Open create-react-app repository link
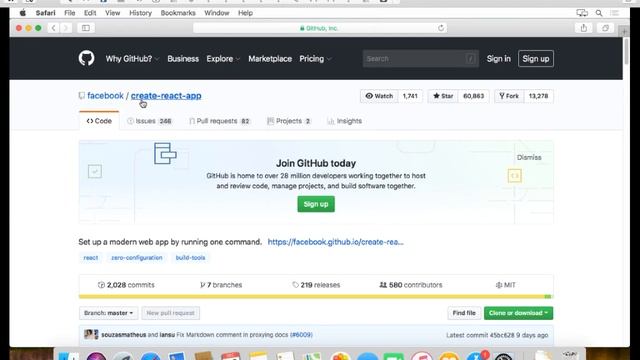The height and width of the screenshot is (360, 640). pos(166,96)
